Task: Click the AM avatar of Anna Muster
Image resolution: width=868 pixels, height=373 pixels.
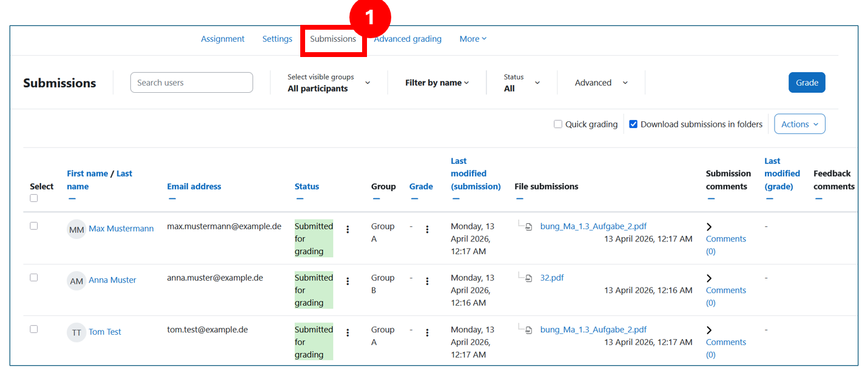Action: pos(76,281)
